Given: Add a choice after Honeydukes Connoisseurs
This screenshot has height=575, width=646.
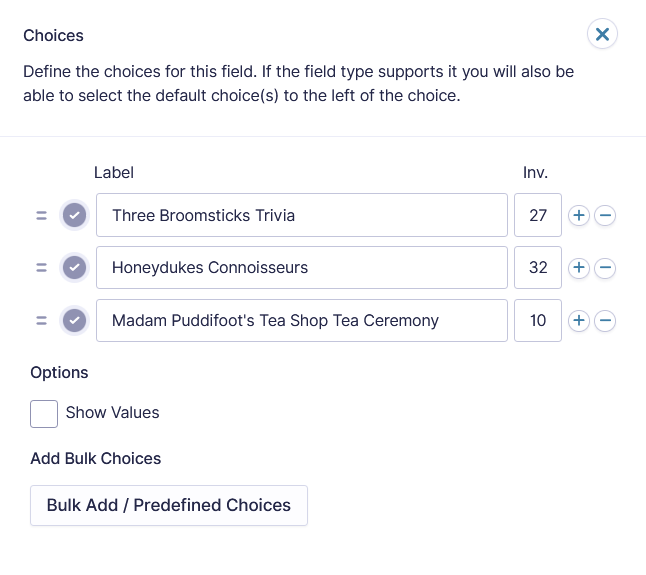Looking at the screenshot, I should click(x=579, y=268).
